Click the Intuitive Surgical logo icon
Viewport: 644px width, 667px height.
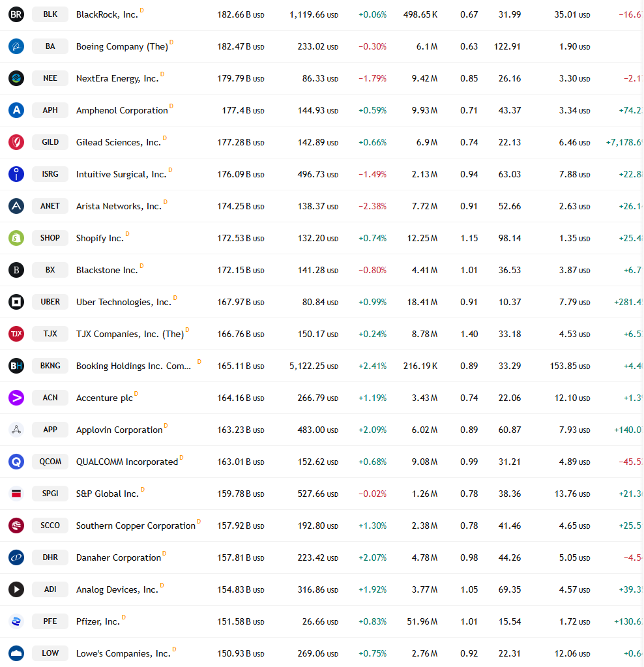[x=16, y=174]
